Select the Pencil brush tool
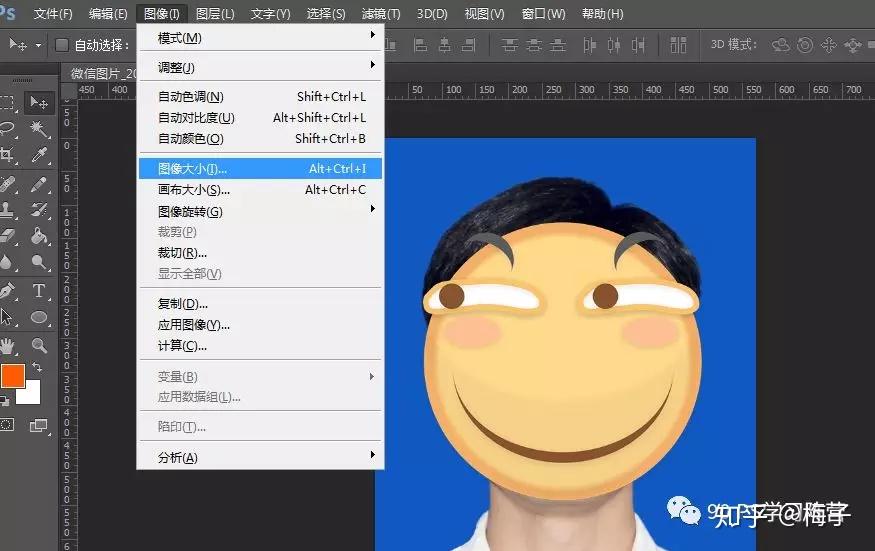Image resolution: width=875 pixels, height=551 pixels. pyautogui.click(x=39, y=184)
